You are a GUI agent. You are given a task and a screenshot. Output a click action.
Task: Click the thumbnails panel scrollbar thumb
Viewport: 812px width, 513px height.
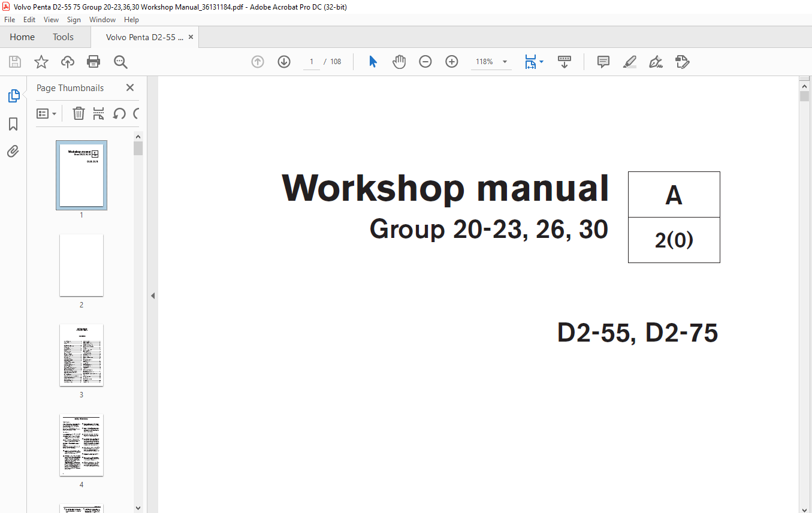138,149
